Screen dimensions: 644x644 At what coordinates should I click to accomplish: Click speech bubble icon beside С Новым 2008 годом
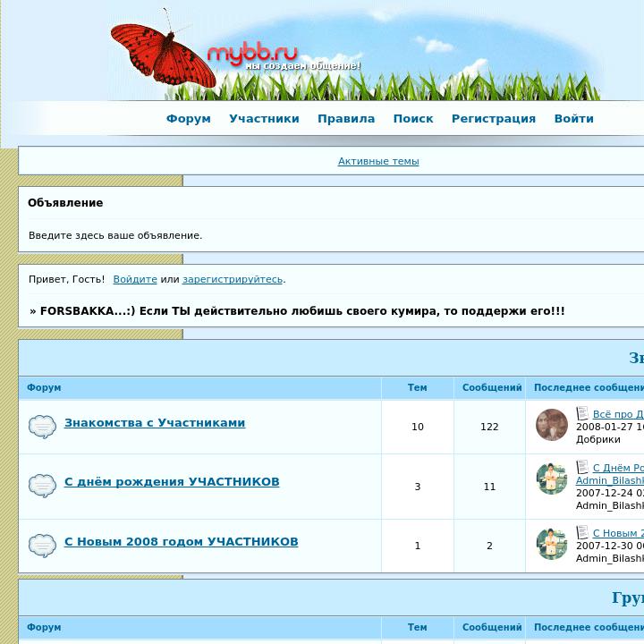[42, 545]
